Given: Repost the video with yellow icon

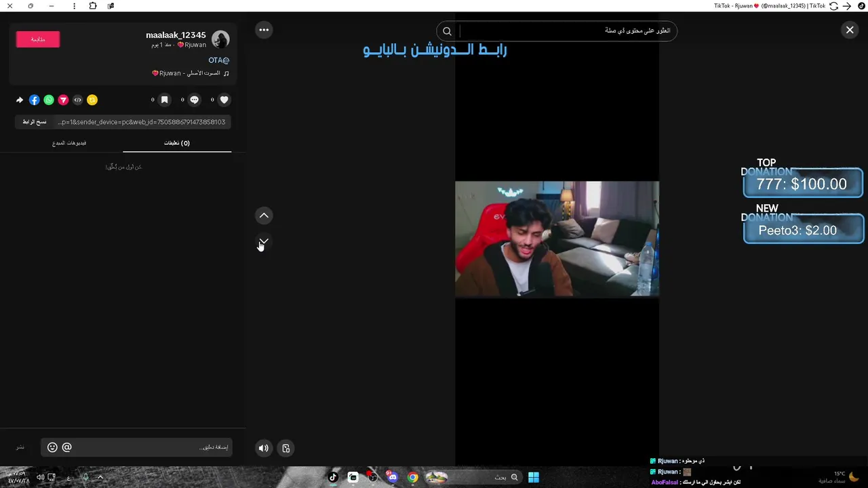Looking at the screenshot, I should pos(92,100).
